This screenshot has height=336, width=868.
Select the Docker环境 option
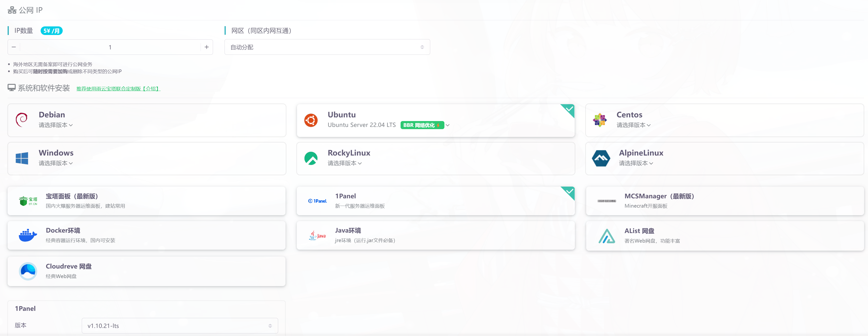click(x=147, y=235)
